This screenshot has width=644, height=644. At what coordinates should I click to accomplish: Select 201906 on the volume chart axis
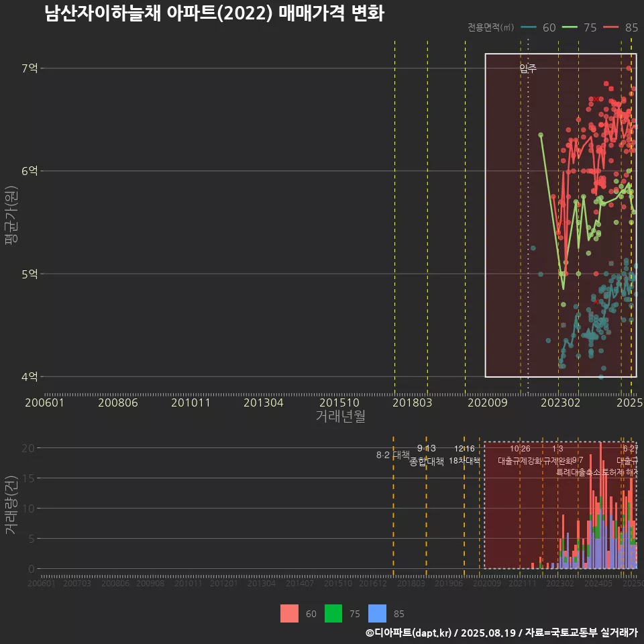click(449, 583)
